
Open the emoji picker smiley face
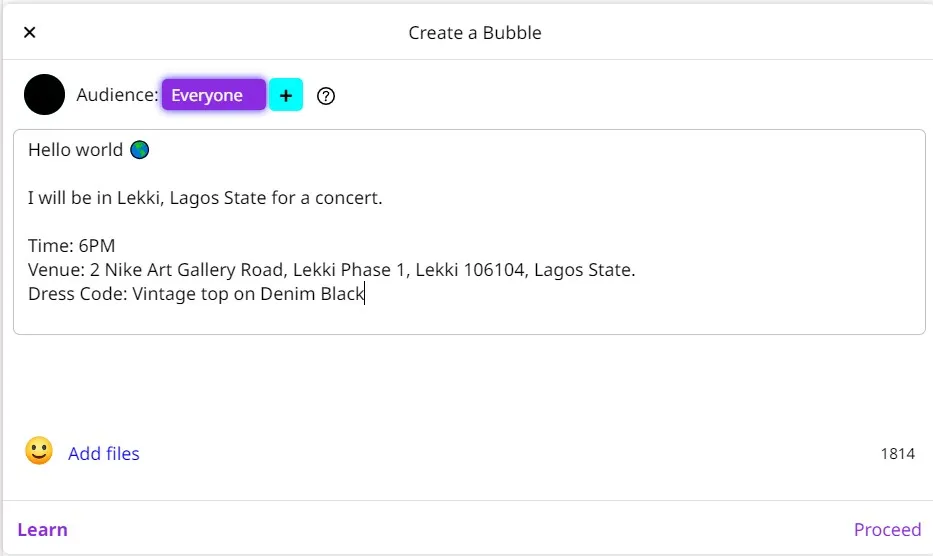39,451
